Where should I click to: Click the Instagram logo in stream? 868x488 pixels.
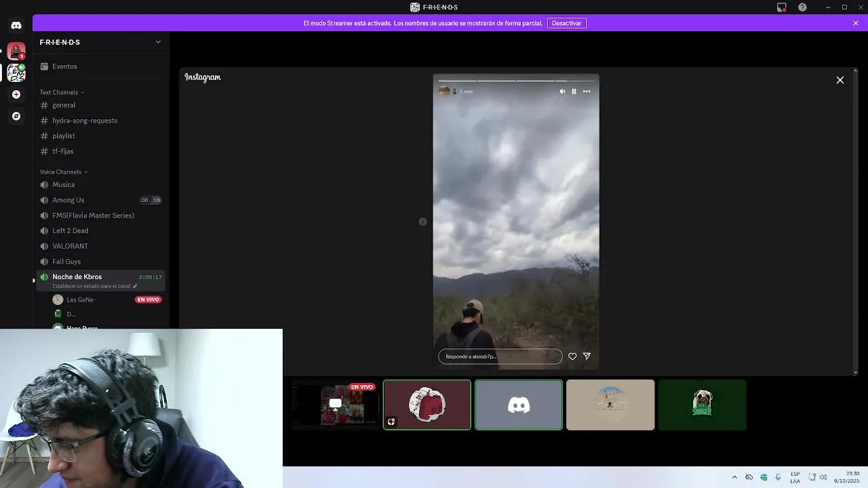point(203,77)
